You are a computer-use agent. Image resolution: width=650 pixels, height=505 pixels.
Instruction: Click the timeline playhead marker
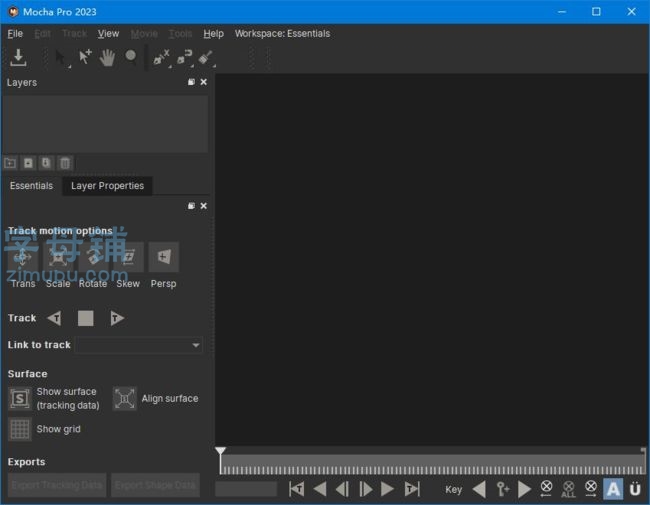(221, 451)
